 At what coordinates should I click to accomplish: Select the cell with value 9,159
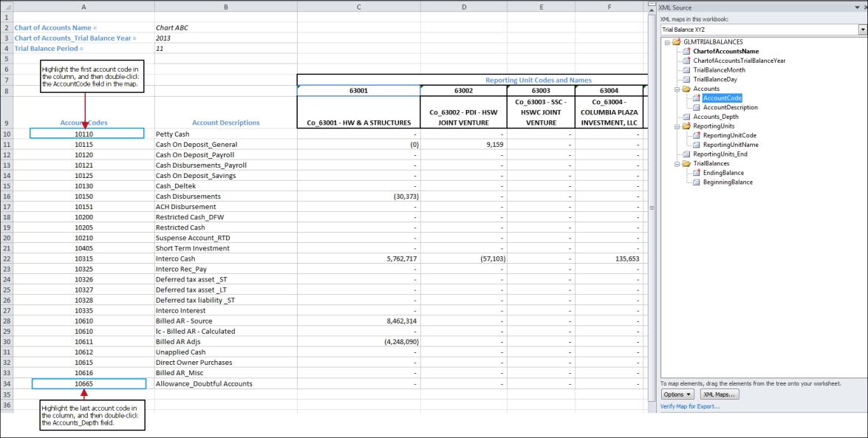tap(464, 145)
